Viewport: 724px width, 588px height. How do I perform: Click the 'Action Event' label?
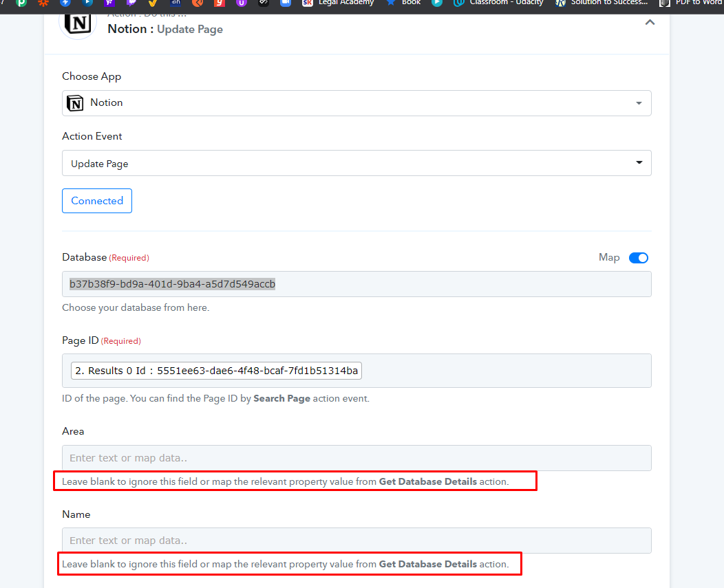pos(92,136)
